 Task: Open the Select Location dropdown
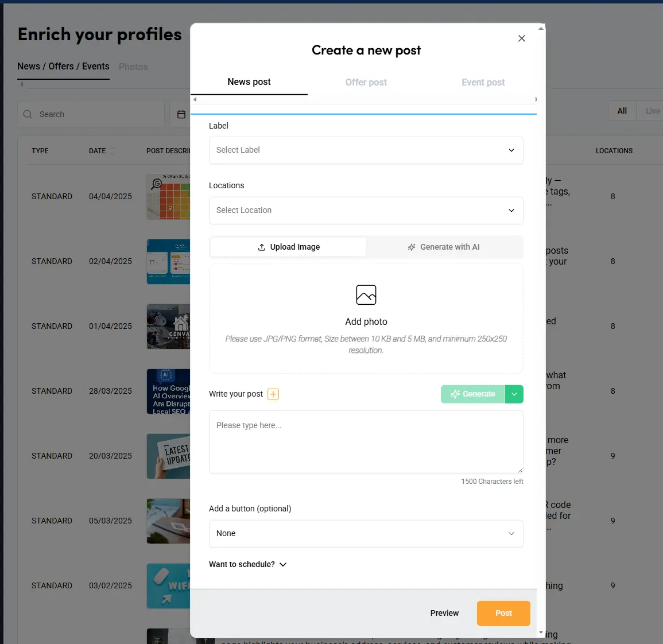tap(366, 210)
